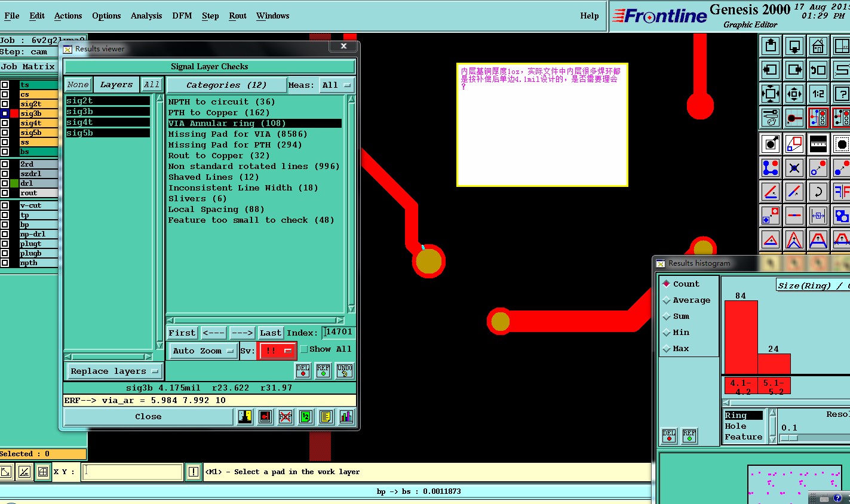Open the red Sv severity dropdown
The width and height of the screenshot is (850, 504).
[x=277, y=351]
